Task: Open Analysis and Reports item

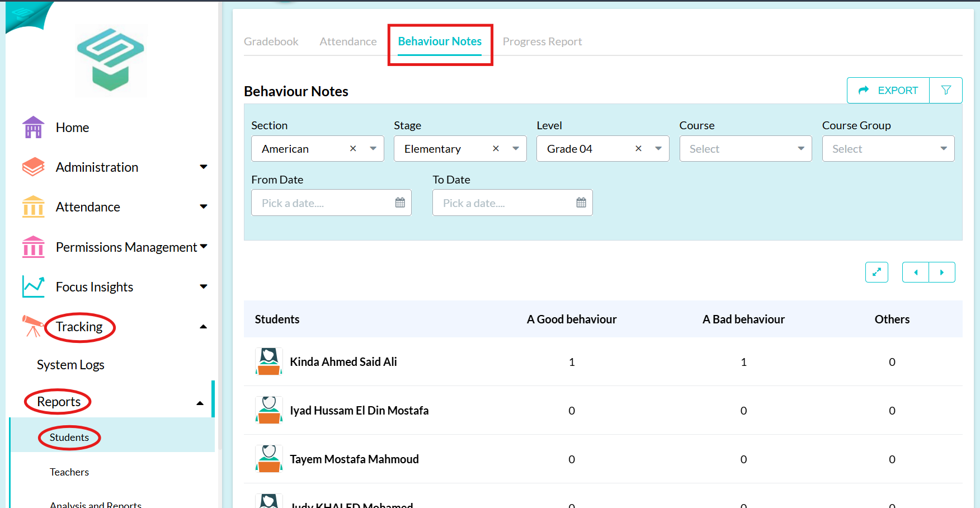Action: pyautogui.click(x=96, y=505)
